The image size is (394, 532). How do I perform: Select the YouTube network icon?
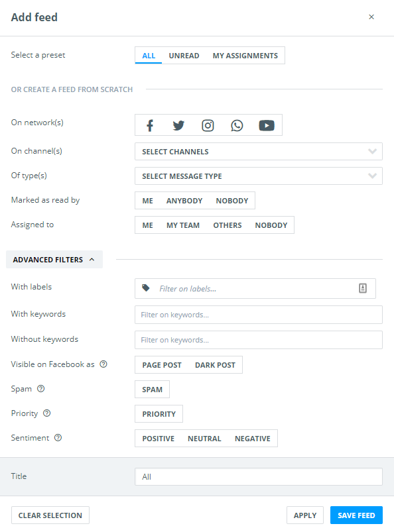coord(267,125)
